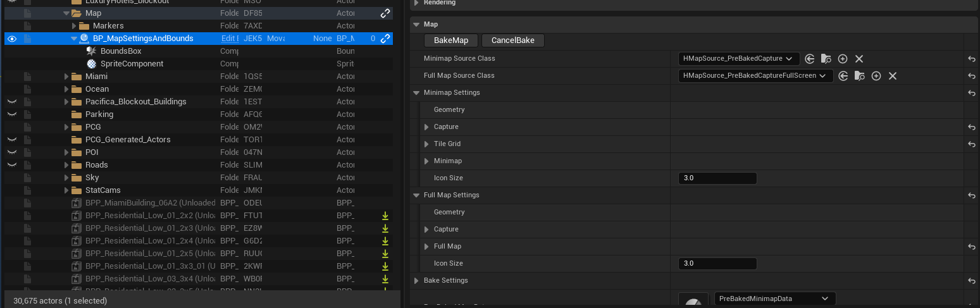Collapse the Minimap Settings section
980x308 pixels.
coord(416,93)
